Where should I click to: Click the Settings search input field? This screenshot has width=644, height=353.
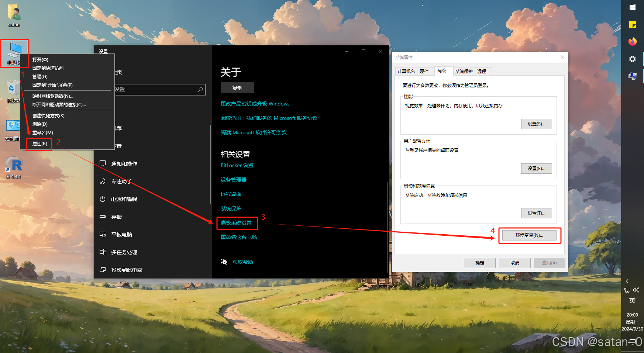tap(159, 89)
